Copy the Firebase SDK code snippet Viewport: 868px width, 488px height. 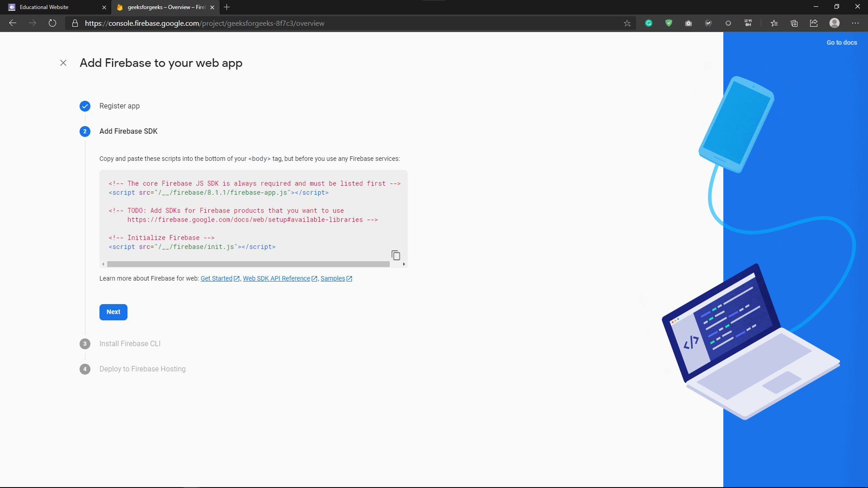[x=396, y=255]
